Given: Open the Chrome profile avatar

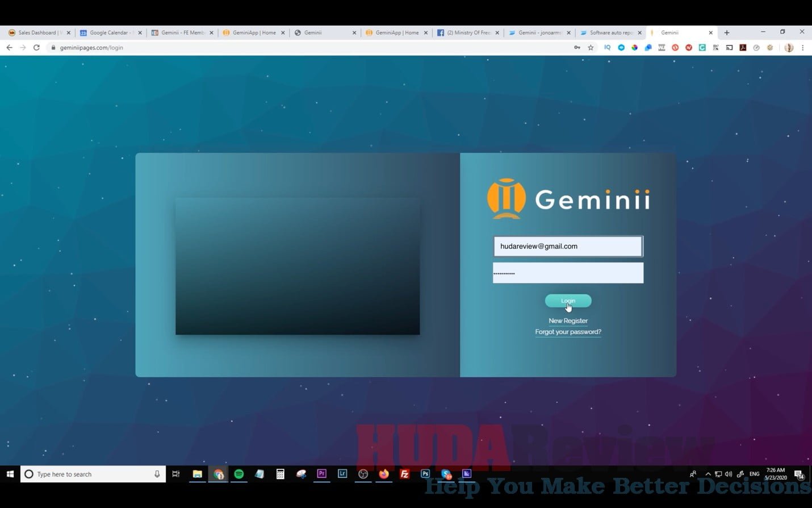Looking at the screenshot, I should click(789, 48).
